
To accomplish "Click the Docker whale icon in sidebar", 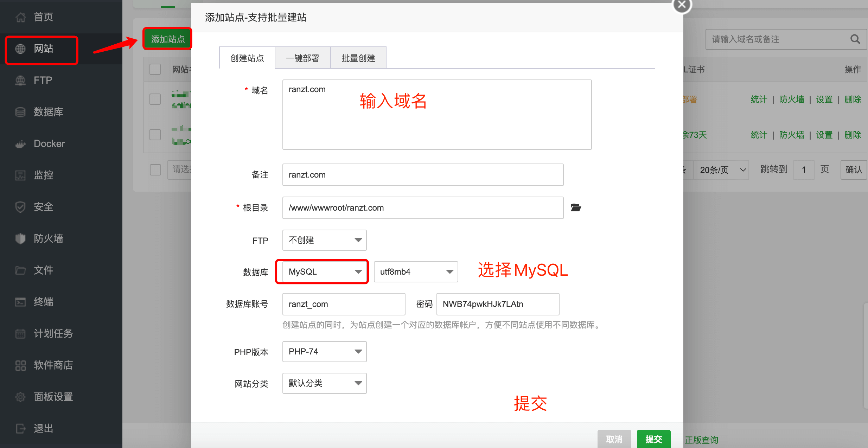I will point(20,144).
